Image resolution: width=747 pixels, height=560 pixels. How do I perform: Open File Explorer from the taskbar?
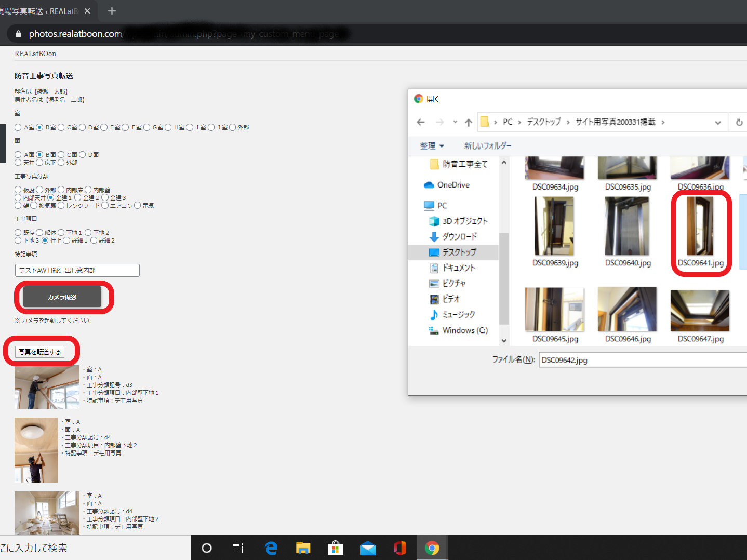pos(303,548)
